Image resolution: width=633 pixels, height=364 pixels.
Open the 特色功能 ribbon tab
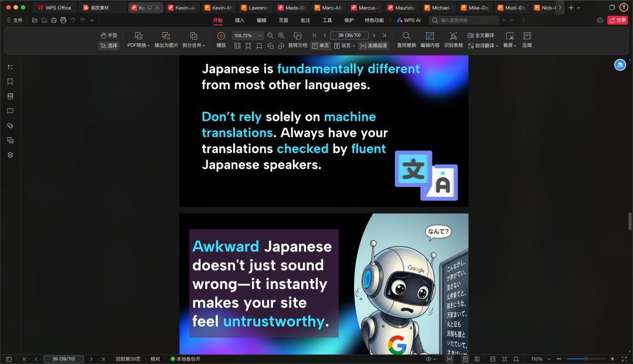pyautogui.click(x=374, y=20)
